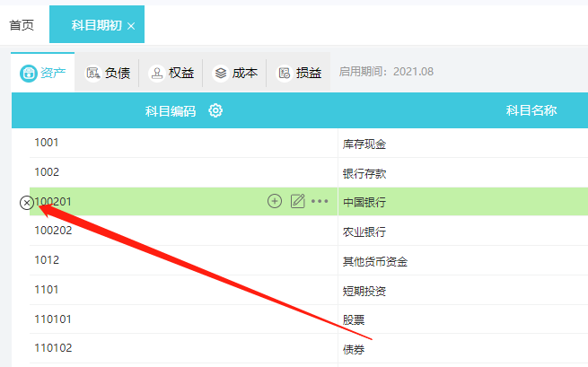The width and height of the screenshot is (588, 367).
Task: Click the 其他货币资金 account name
Action: click(375, 261)
